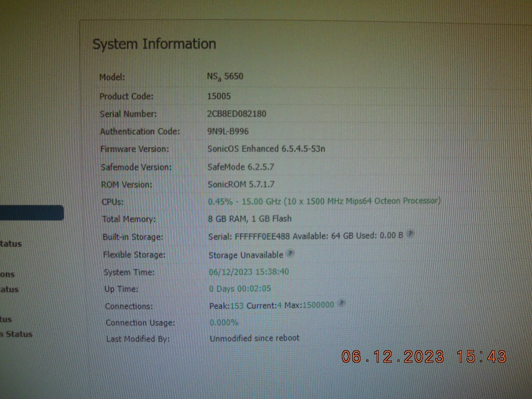The width and height of the screenshot is (532, 399).
Task: Click the 'Connections:' label
Action: click(129, 307)
